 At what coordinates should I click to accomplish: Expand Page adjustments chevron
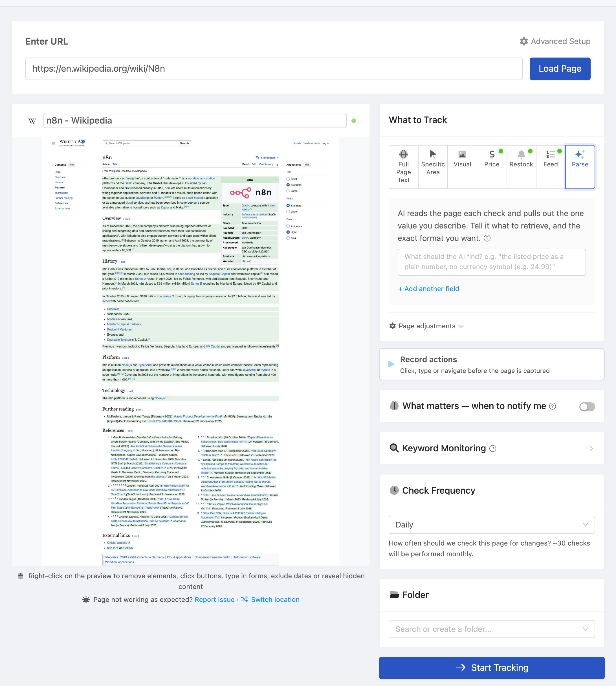pyautogui.click(x=461, y=326)
